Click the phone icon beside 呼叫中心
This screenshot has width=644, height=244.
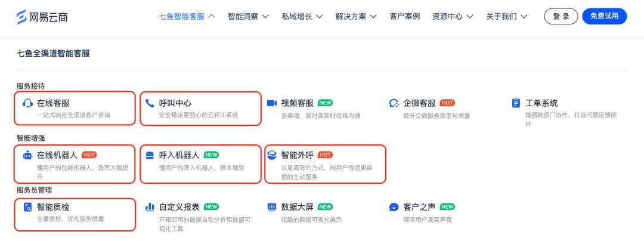150,103
